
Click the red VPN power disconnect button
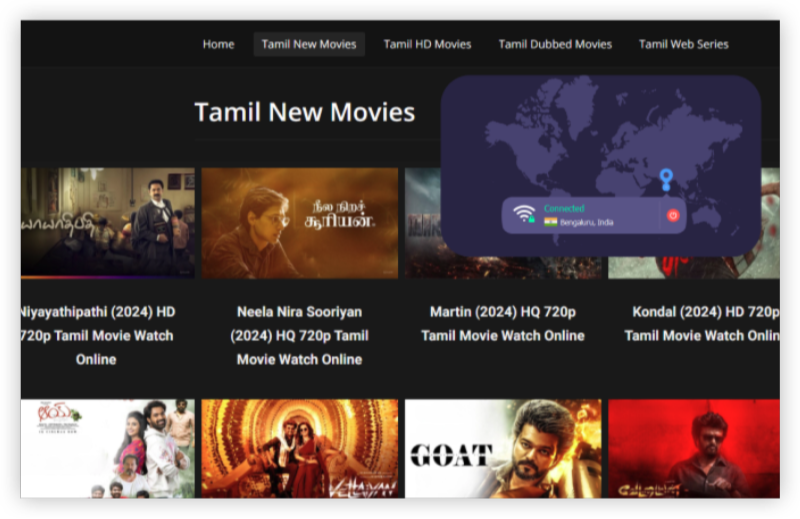pos(673,215)
